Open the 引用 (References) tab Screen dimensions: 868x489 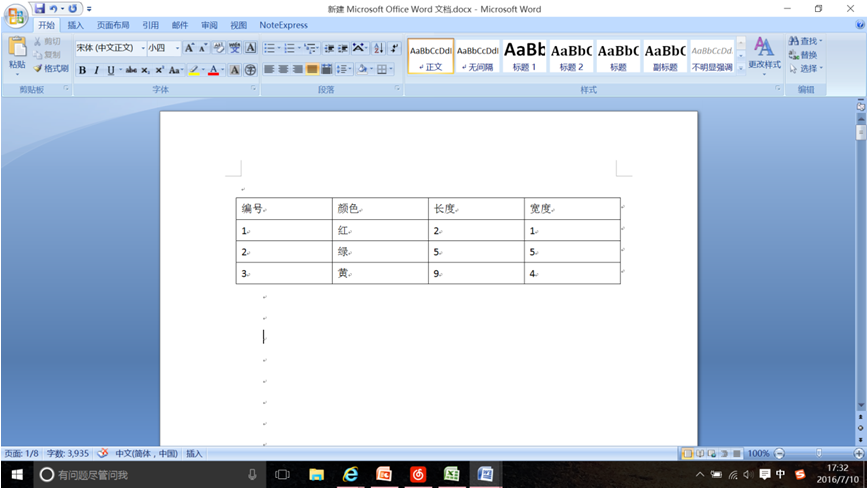click(151, 25)
